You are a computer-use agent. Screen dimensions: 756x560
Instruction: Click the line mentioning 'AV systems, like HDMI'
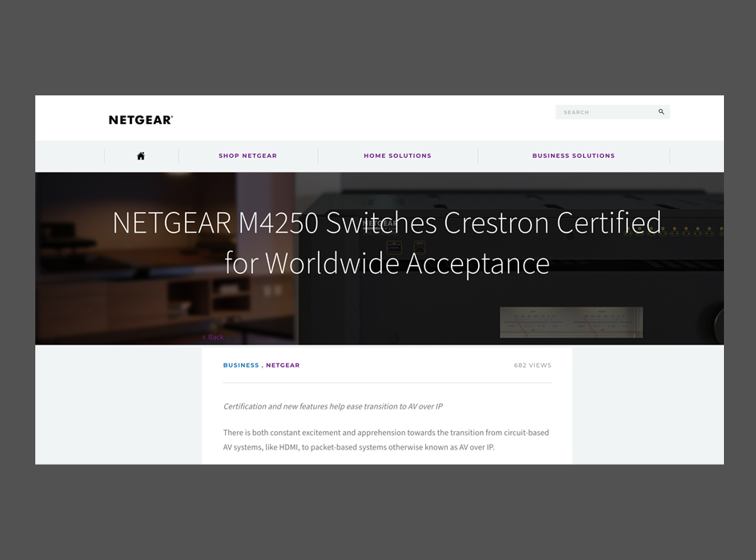point(359,447)
